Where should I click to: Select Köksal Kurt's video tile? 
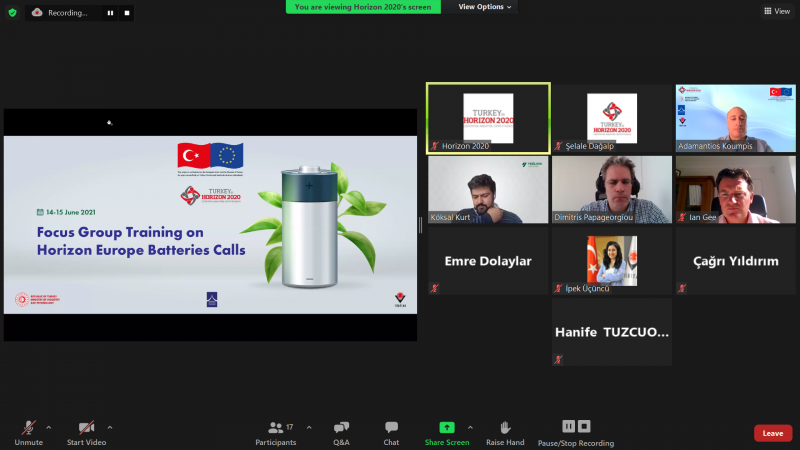(488, 189)
